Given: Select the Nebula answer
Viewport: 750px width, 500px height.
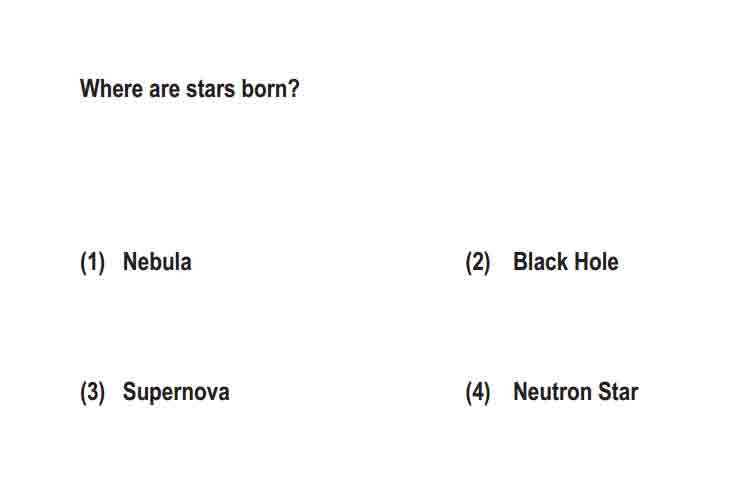Looking at the screenshot, I should click(157, 262).
